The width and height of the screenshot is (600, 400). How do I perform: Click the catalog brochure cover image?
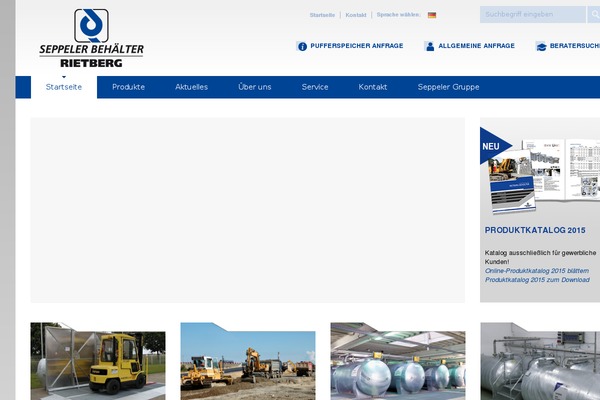(x=512, y=182)
